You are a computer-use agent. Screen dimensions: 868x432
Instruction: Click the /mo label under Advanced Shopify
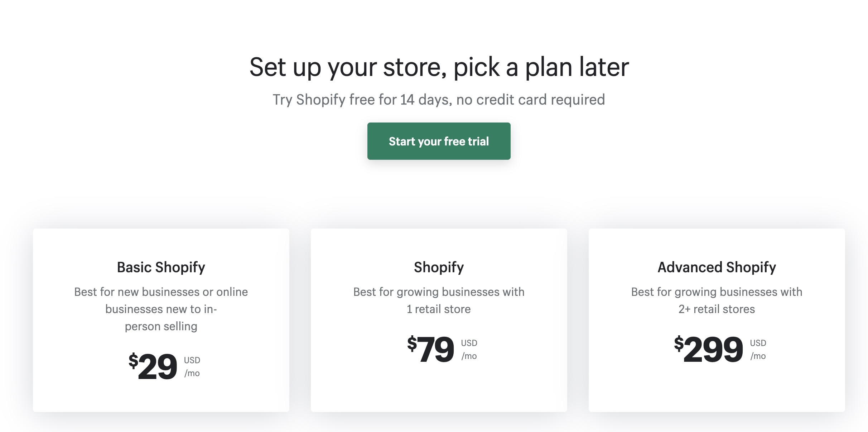[758, 356]
